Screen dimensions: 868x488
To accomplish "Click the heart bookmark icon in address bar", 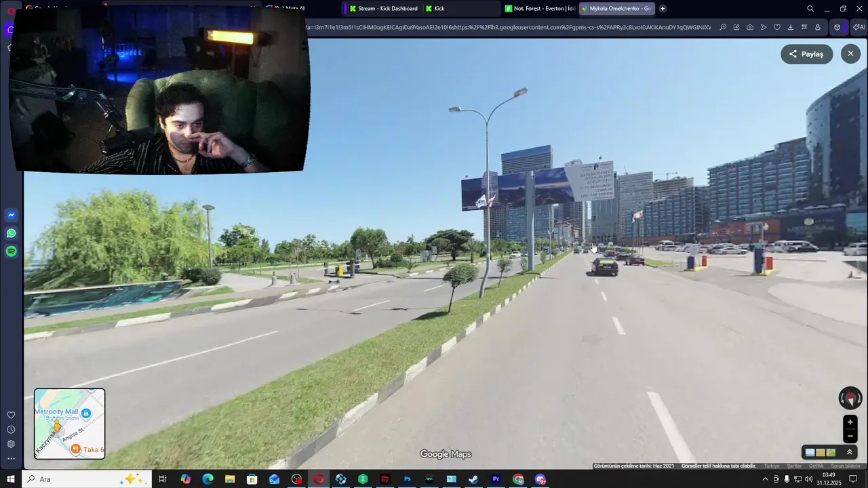I will tap(776, 27).
